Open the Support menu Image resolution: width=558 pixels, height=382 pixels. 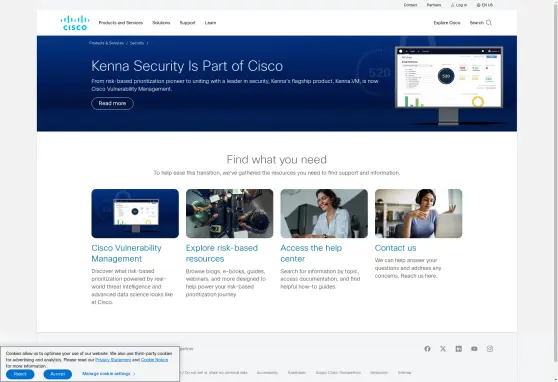[188, 23]
